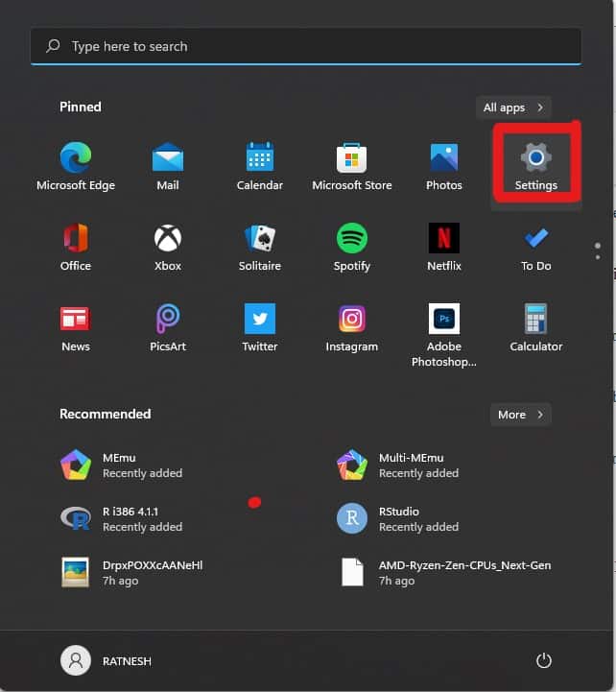This screenshot has height=692, width=616.
Task: Open Spotify
Action: [x=352, y=248]
